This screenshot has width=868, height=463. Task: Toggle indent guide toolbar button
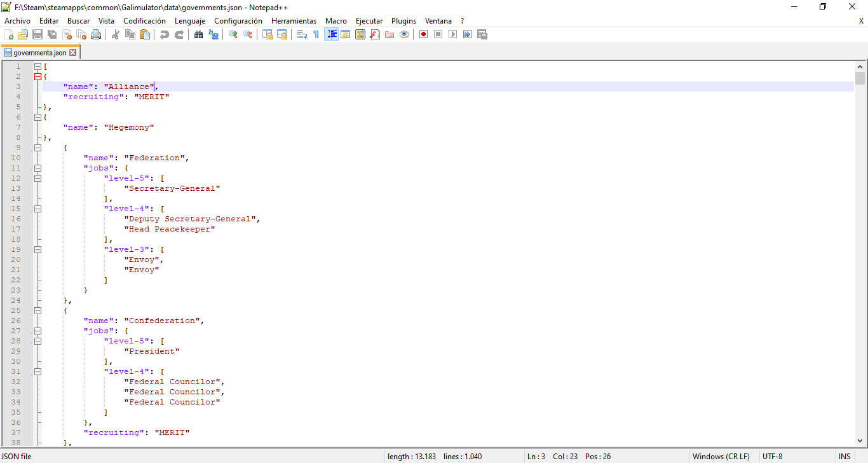point(331,34)
